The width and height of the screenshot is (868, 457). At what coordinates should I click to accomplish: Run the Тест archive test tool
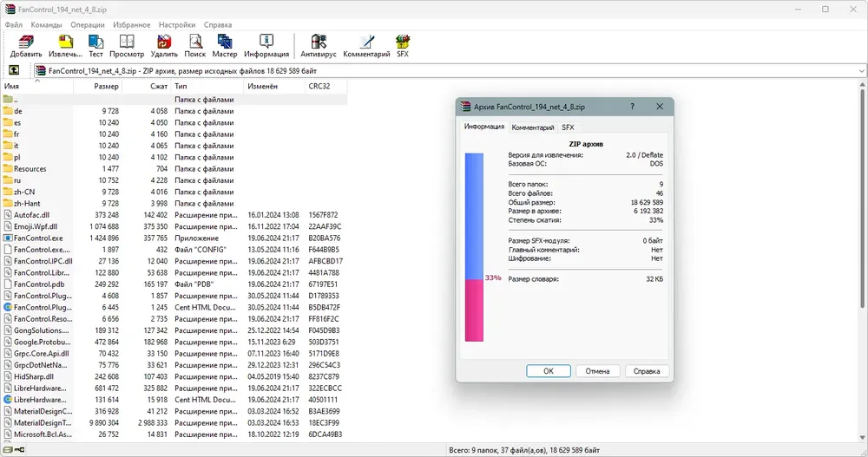coord(95,46)
